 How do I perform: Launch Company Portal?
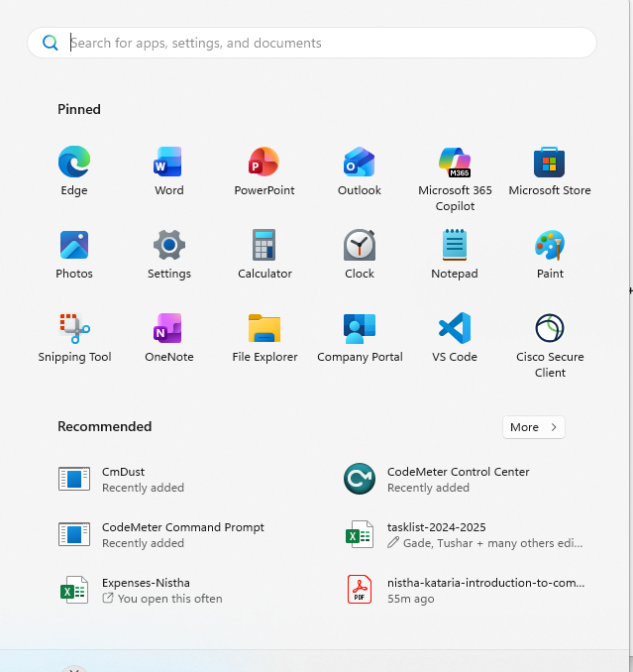(x=360, y=338)
